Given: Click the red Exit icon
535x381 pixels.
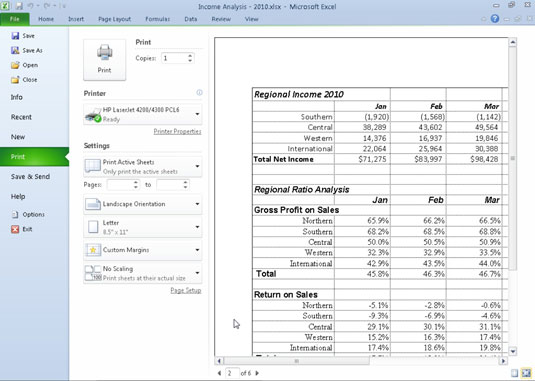Looking at the screenshot, I should (15, 229).
